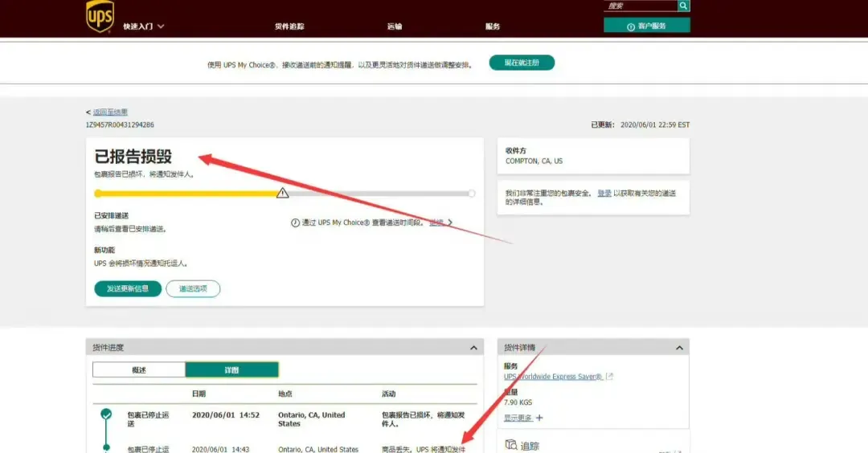Click the green checkmark status icon
The height and width of the screenshot is (453, 868).
click(x=106, y=414)
